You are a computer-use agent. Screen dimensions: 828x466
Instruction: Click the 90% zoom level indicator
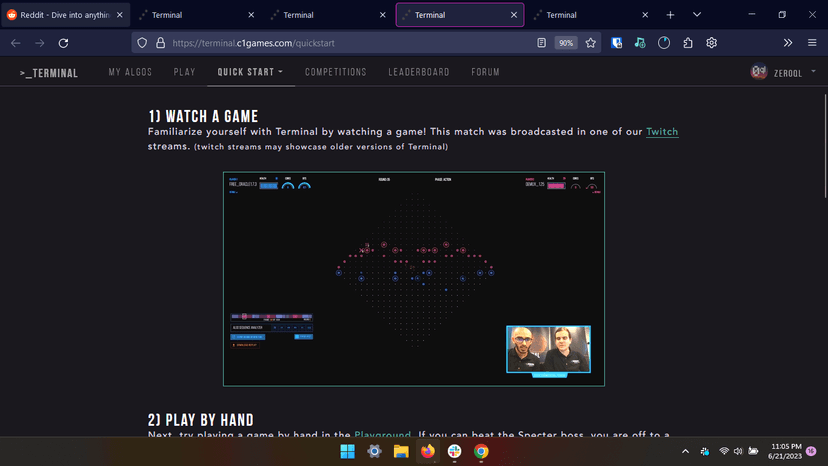click(566, 43)
